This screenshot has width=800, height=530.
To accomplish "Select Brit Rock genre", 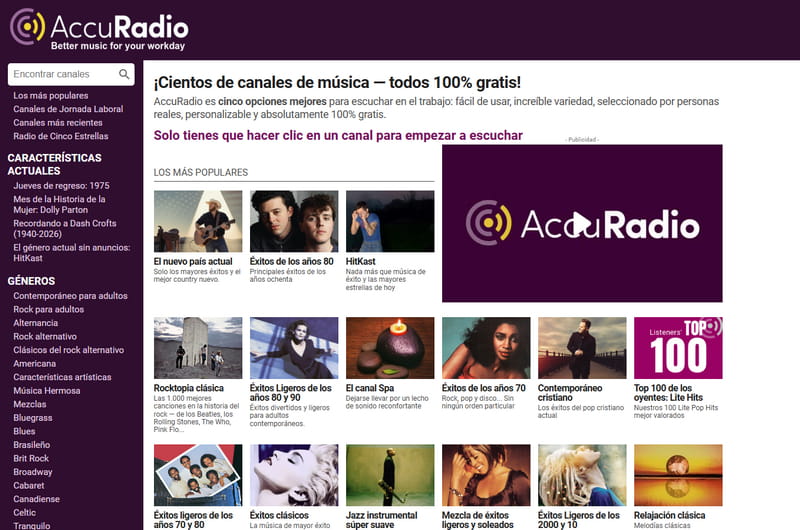I will pyautogui.click(x=31, y=458).
